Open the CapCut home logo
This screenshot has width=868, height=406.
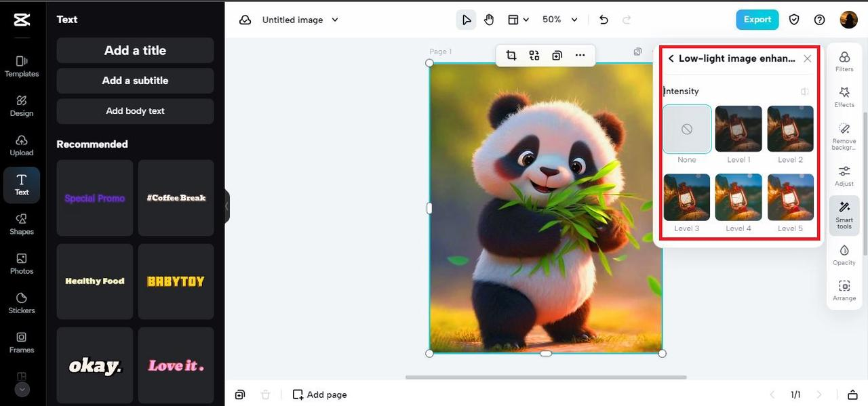coord(22,20)
